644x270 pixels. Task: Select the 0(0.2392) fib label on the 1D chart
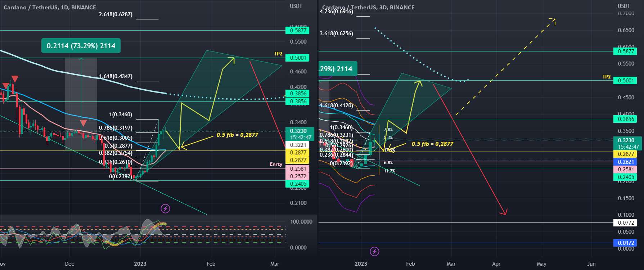pos(121,176)
